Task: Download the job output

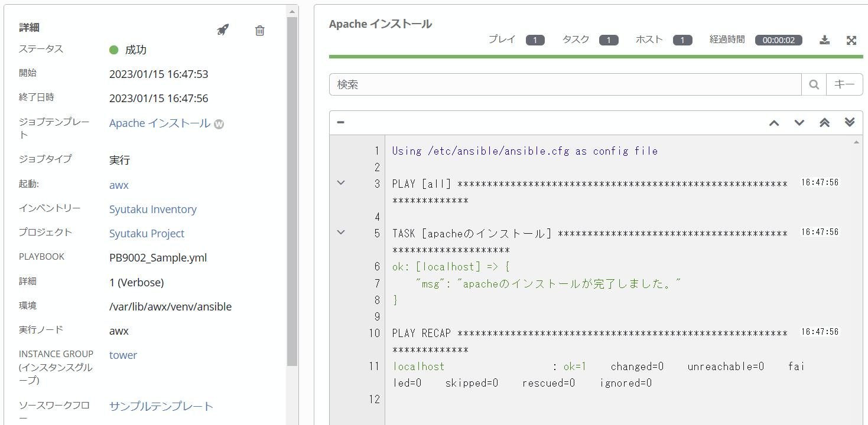Action: (824, 40)
